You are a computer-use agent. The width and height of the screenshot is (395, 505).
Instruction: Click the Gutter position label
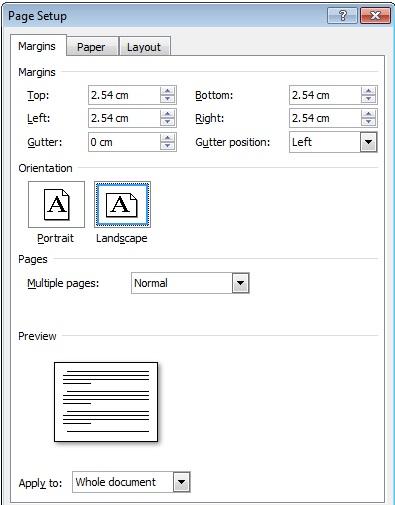[233, 142]
